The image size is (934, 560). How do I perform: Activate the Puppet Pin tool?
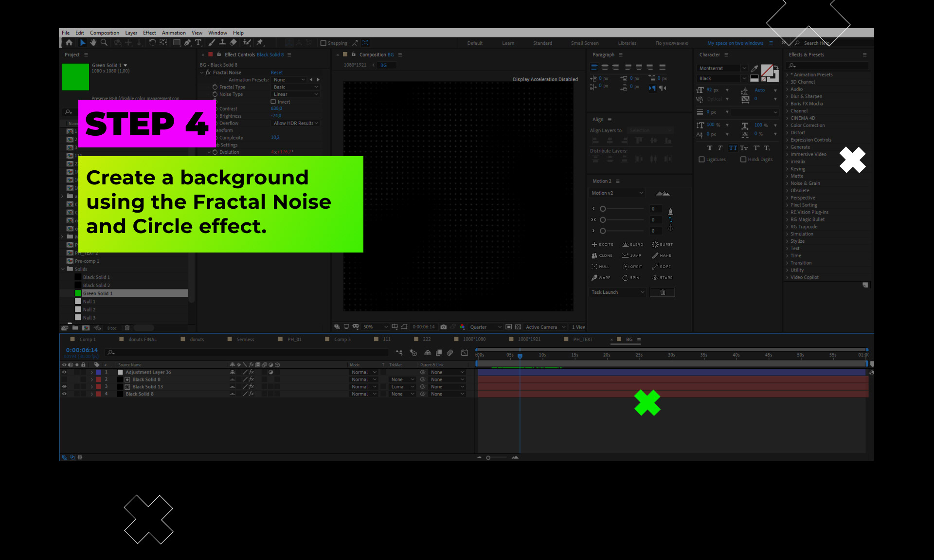tap(260, 43)
